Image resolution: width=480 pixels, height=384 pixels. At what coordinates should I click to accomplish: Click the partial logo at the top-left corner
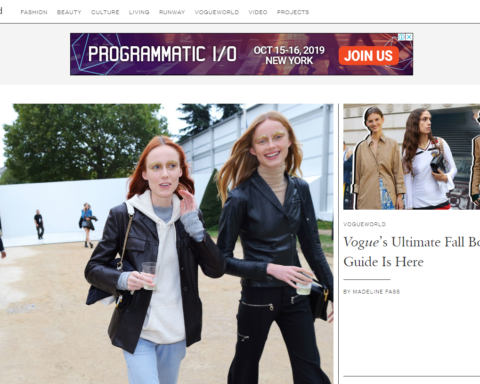(1, 11)
